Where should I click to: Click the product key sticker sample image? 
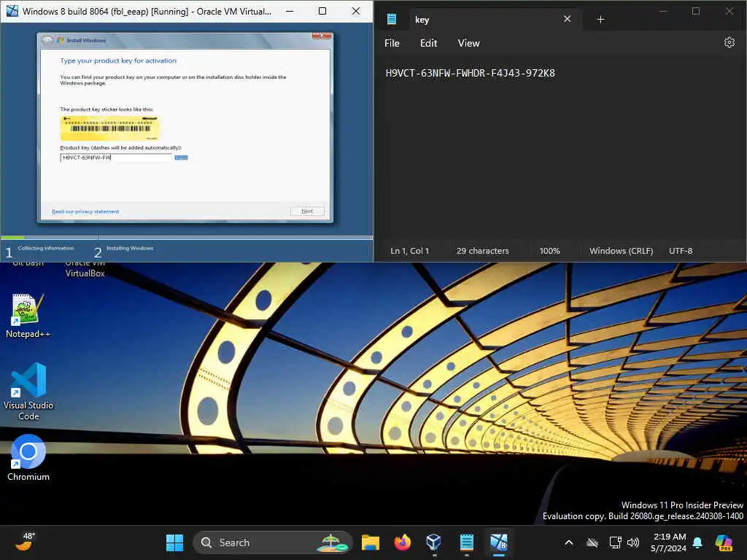109,128
